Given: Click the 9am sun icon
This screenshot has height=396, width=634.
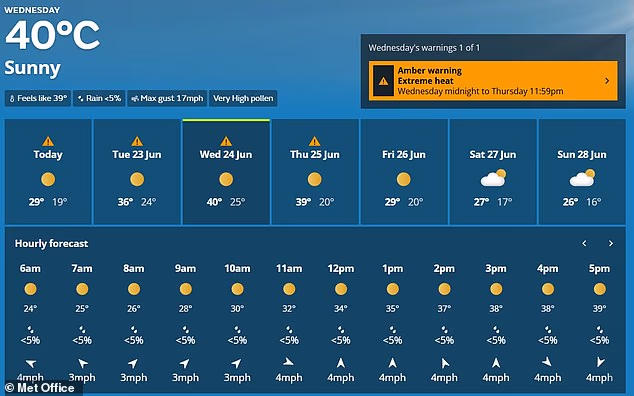Looking at the screenshot, I should tap(186, 289).
